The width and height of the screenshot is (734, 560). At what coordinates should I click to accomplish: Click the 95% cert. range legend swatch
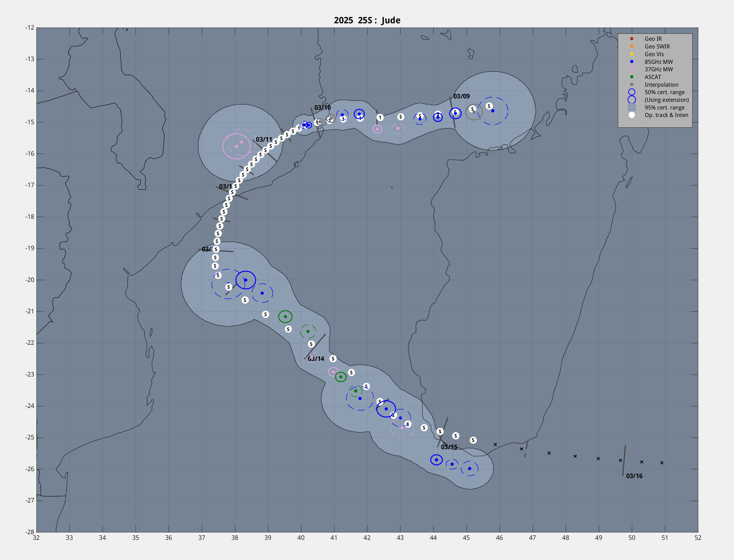click(x=632, y=107)
